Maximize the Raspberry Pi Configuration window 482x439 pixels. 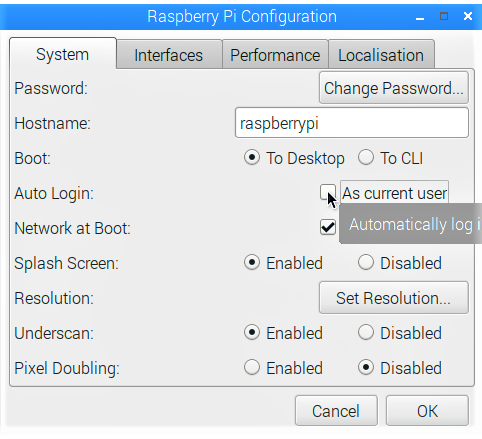click(x=444, y=16)
